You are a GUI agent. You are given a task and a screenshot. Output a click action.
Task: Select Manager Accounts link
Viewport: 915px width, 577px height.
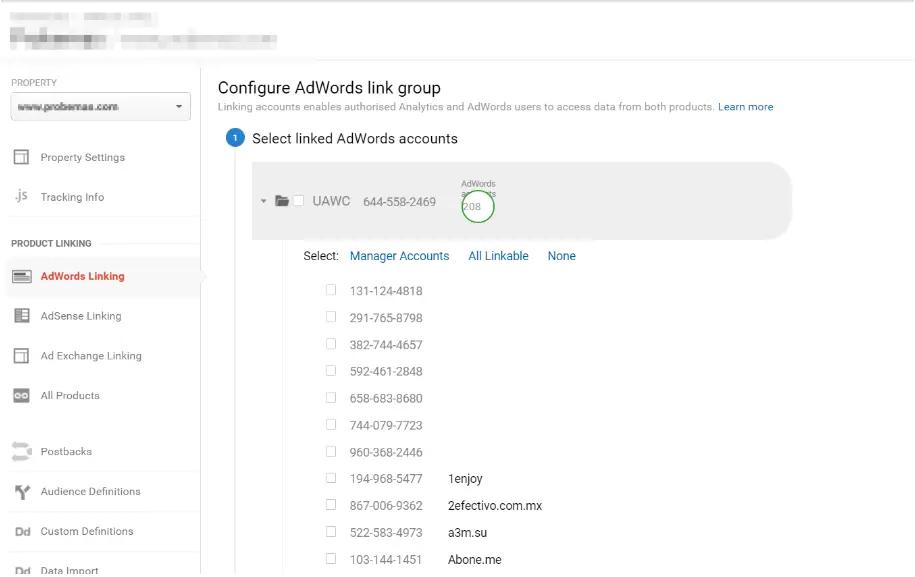point(399,256)
